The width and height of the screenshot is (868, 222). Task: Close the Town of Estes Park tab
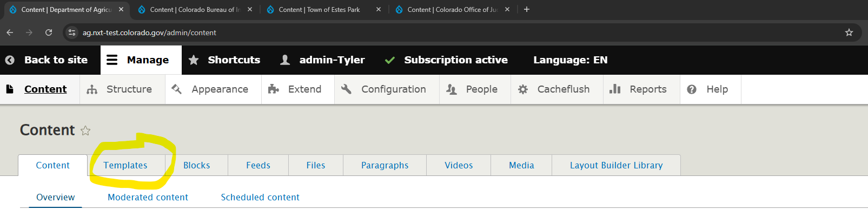pos(378,9)
